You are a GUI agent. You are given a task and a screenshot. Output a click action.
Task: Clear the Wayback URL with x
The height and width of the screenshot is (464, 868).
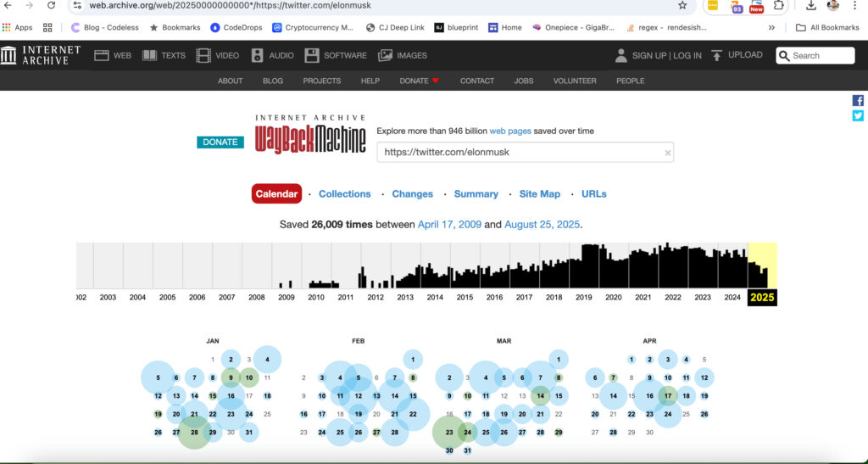pos(668,153)
